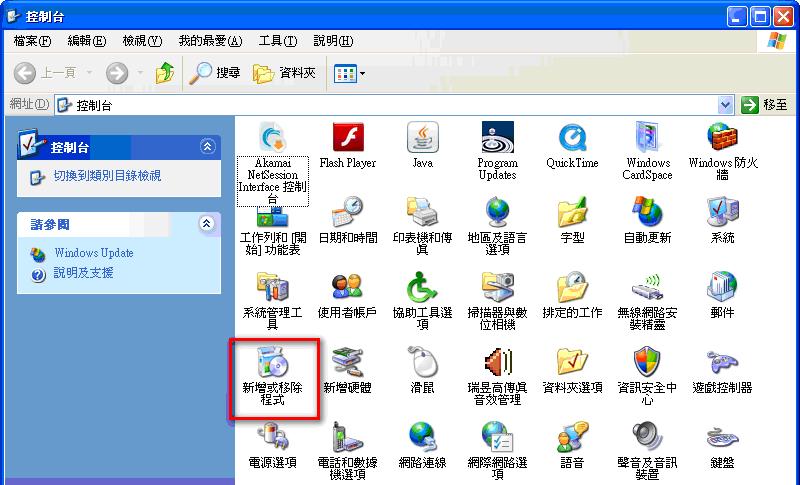Open the Flash Player icon
800x485 pixels.
tap(347, 137)
